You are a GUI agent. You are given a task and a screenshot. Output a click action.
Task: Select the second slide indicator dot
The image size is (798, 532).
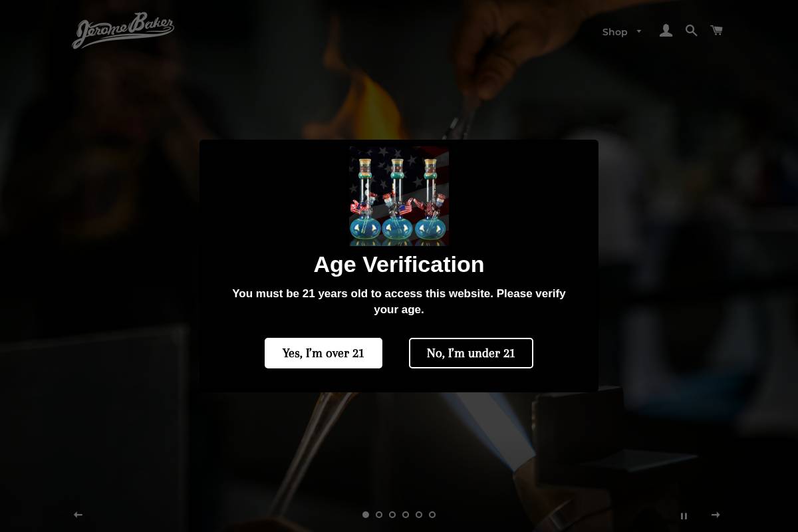coord(379,515)
